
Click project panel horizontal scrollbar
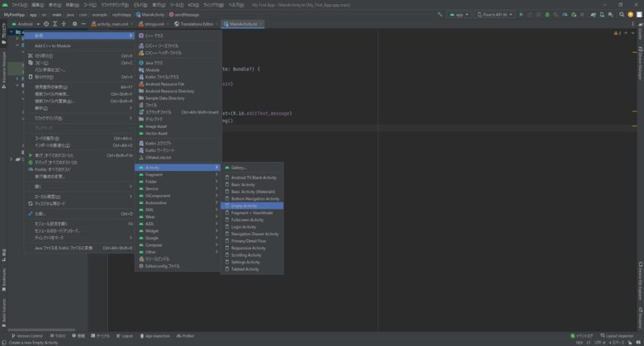coord(41,329)
